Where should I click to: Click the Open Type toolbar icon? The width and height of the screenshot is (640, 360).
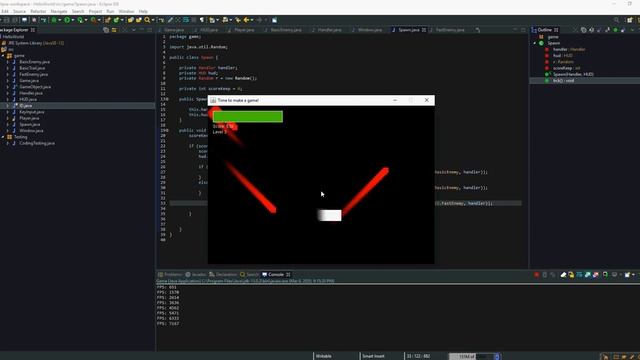click(x=131, y=20)
